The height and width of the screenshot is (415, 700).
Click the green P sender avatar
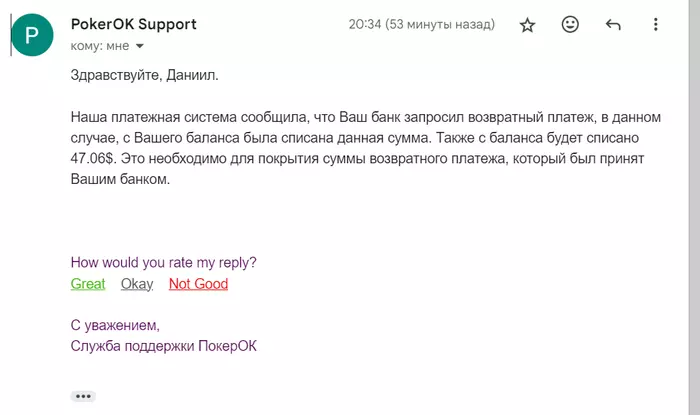pos(32,35)
